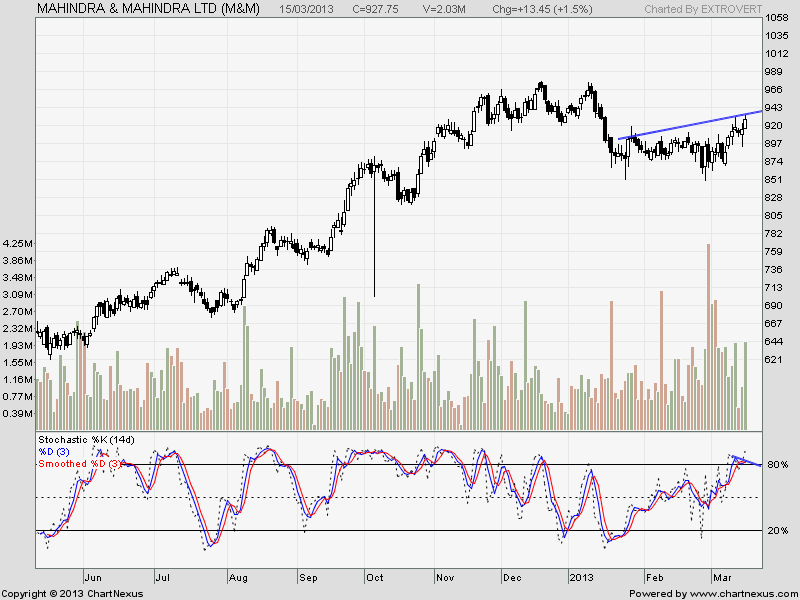
Task: Click the blue %D (3) legend label
Action: tap(54, 452)
